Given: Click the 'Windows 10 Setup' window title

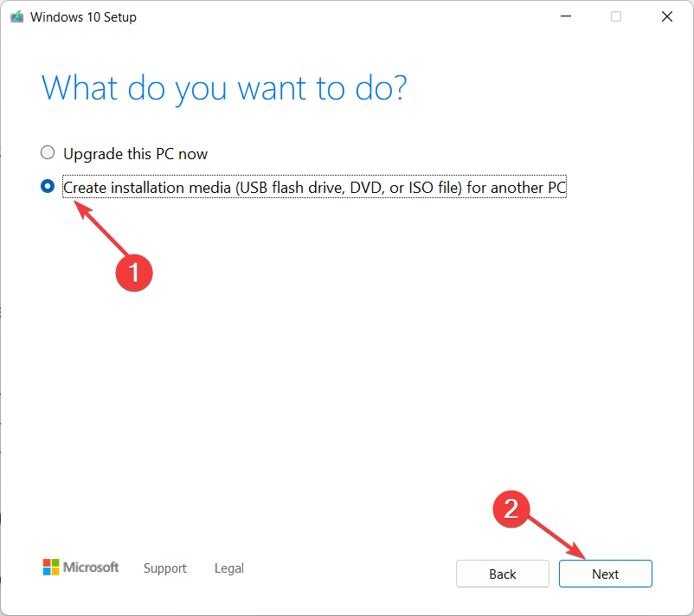Looking at the screenshot, I should pos(83,17).
